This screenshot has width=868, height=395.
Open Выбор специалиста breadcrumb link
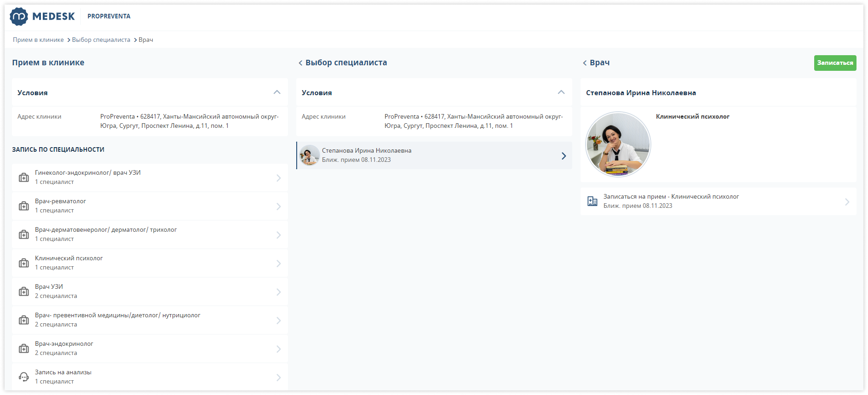(x=101, y=40)
